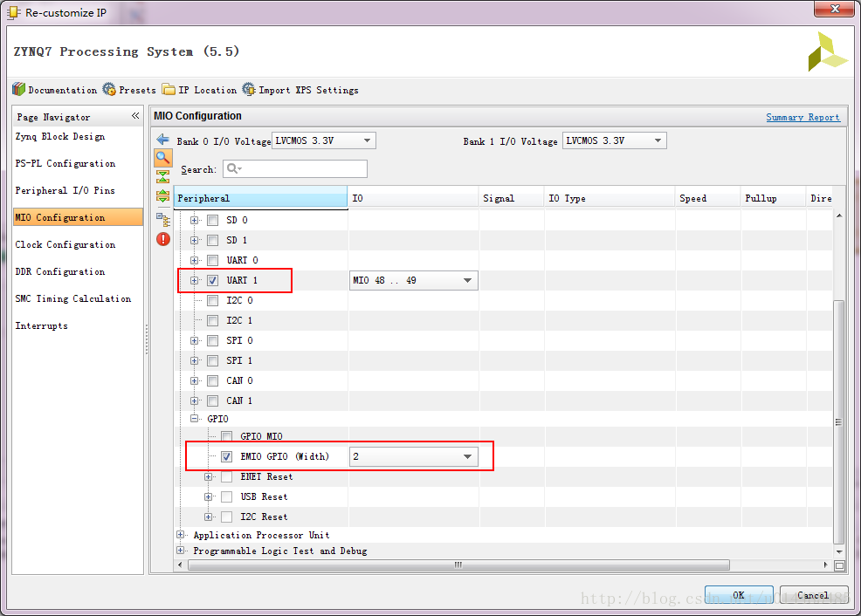This screenshot has height=616, width=861.
Task: Uncheck the EMIO GPIO (Width) checkbox
Action: 227,456
